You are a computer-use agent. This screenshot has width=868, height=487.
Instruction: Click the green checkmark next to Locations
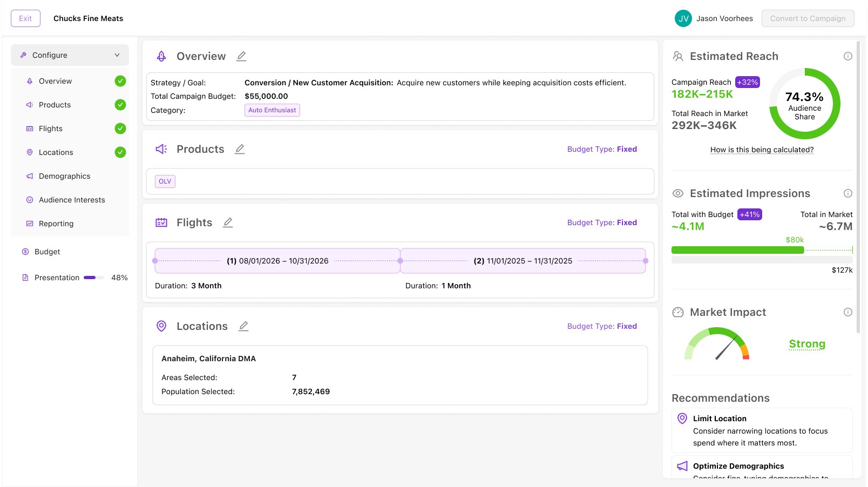click(x=120, y=152)
